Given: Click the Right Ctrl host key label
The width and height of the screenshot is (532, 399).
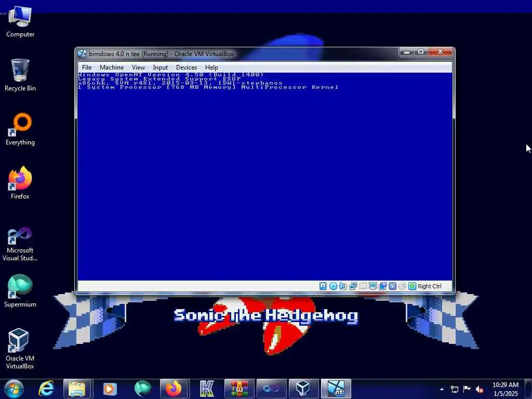Looking at the screenshot, I should (430, 286).
